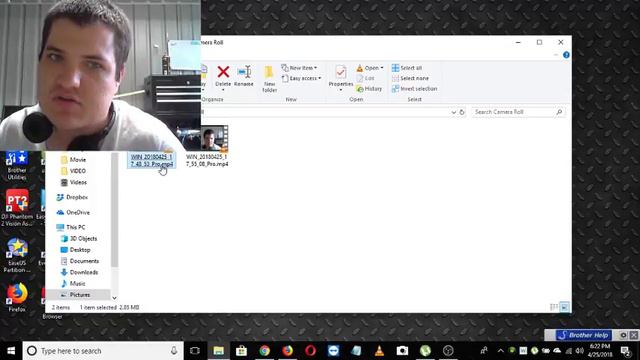Click the Rename ribbon icon
Screen dimensions: 640x360
(x=244, y=76)
